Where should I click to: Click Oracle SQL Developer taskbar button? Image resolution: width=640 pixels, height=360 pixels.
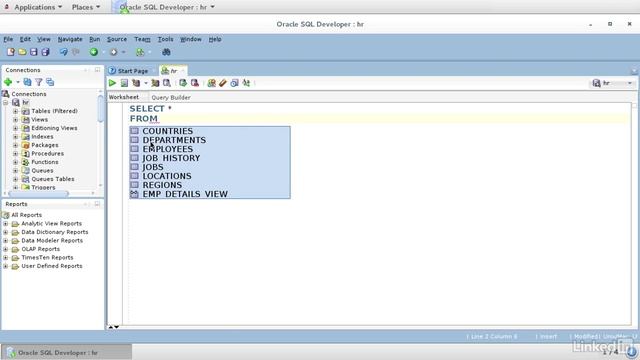67,353
